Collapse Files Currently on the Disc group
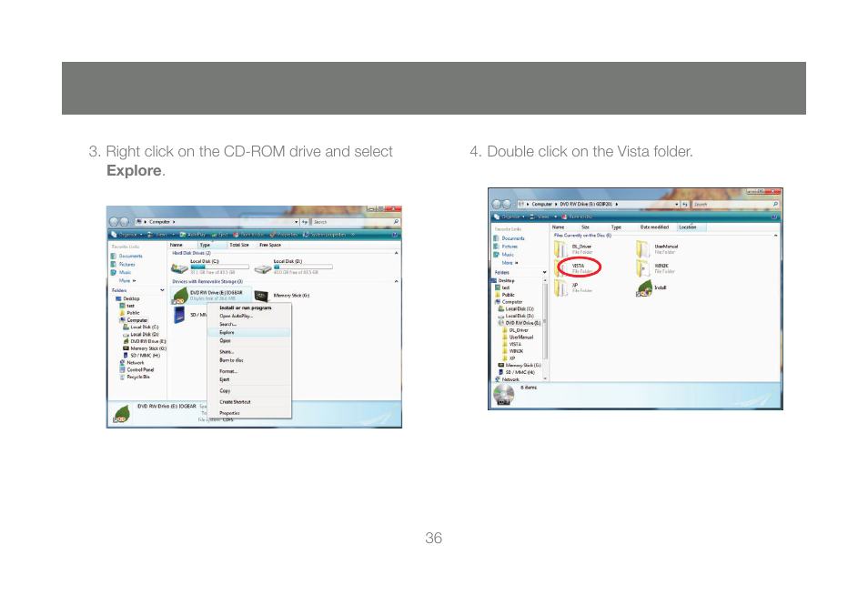868x605 pixels. click(x=775, y=236)
